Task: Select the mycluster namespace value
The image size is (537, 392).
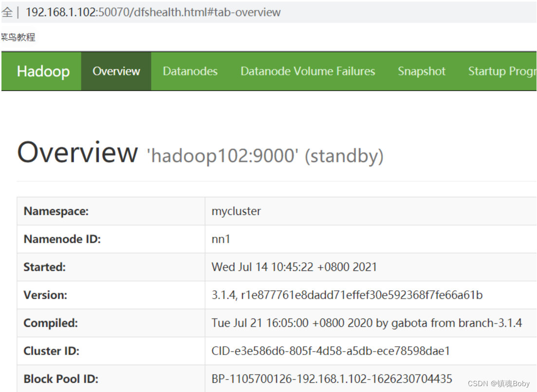Action: coord(236,211)
